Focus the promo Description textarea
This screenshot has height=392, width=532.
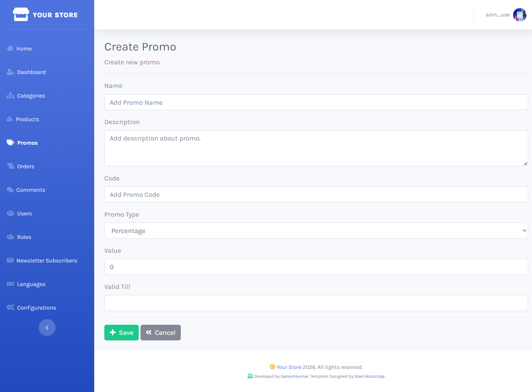click(x=316, y=148)
